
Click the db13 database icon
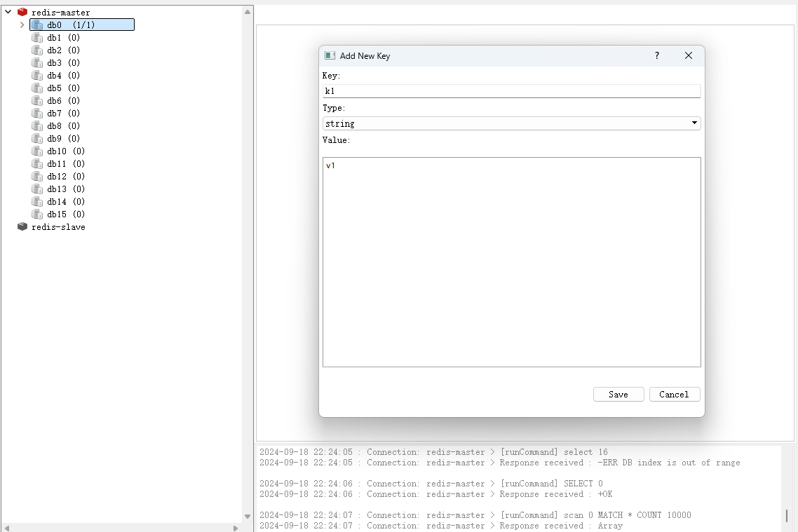[x=37, y=189]
